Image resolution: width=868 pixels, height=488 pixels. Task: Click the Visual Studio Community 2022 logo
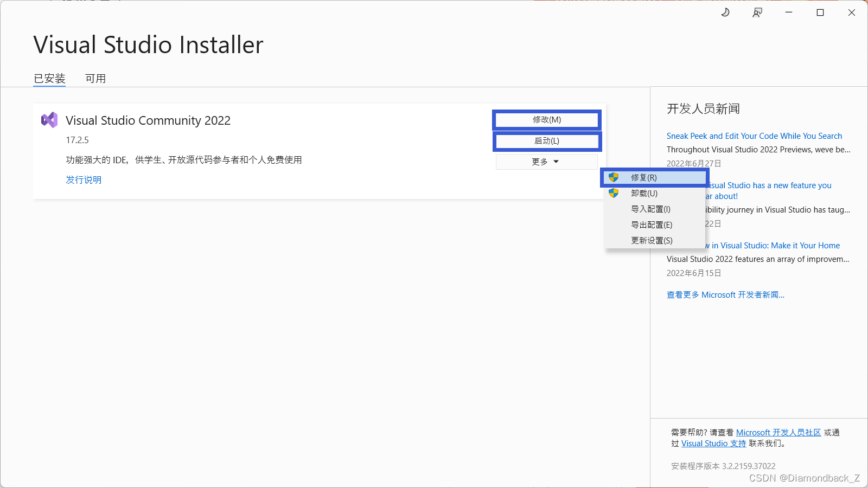49,120
